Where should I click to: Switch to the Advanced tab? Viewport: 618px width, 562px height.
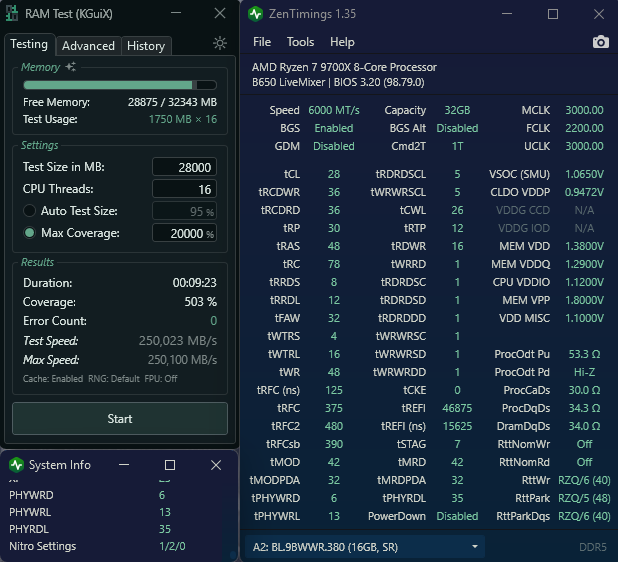pyautogui.click(x=88, y=46)
